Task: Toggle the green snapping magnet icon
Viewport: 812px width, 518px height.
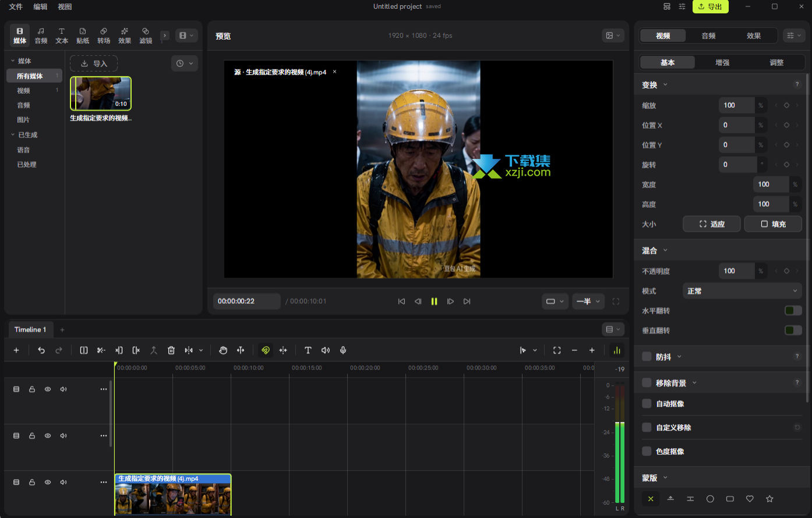Action: pos(266,350)
